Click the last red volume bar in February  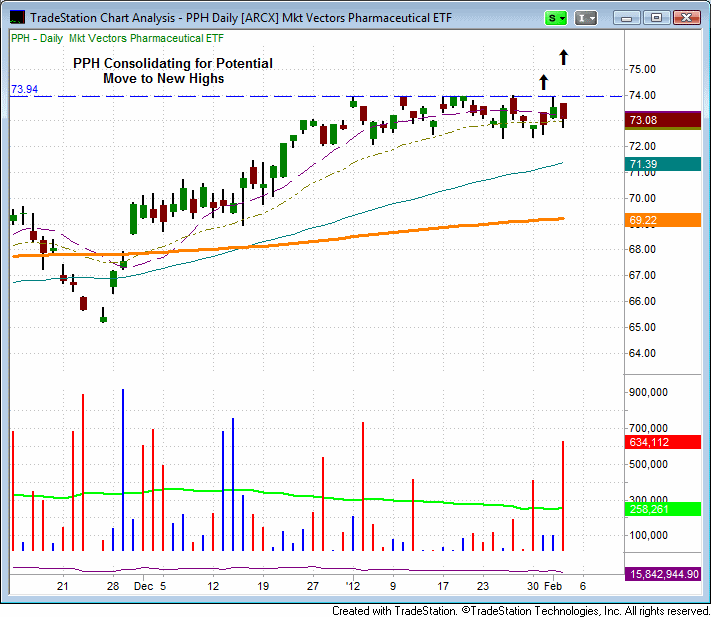point(563,496)
